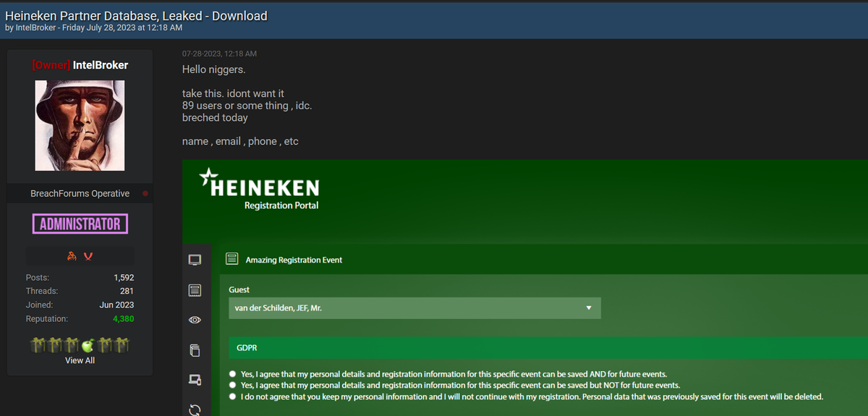Click the green 4,380 reputation value
Viewport: 868px width, 416px height.
[123, 319]
